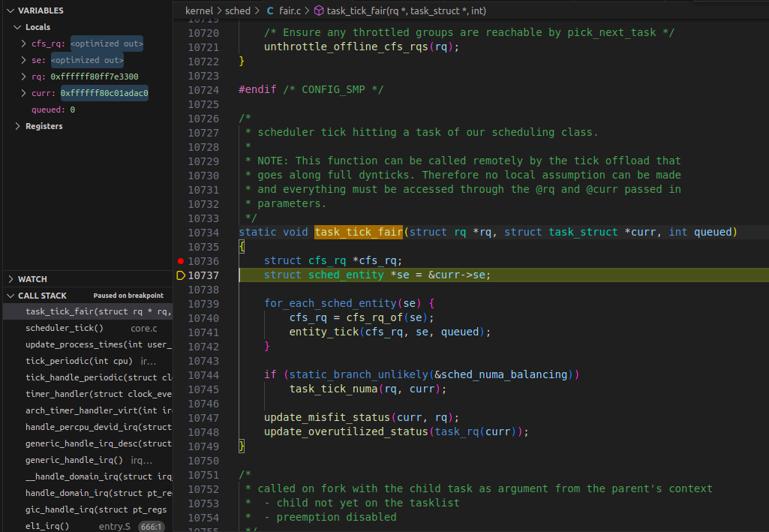Toggle the breakpoint dot on line 10736

(181, 261)
